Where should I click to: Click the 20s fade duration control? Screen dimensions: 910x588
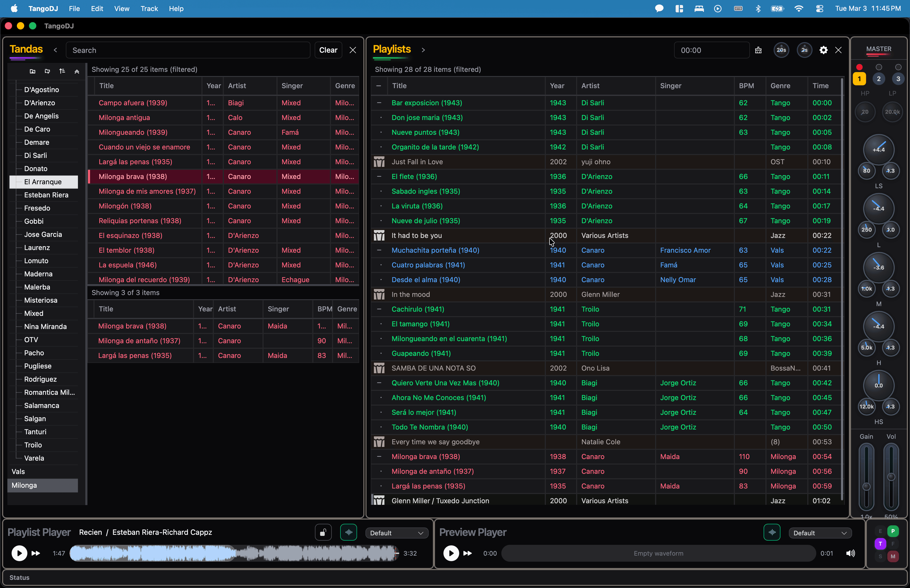pos(781,50)
